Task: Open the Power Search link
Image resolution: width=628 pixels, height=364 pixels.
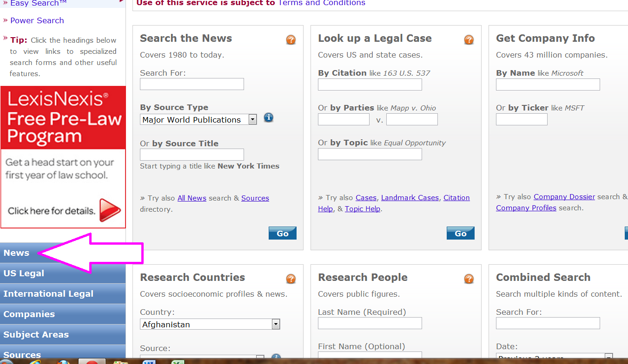Action: click(x=37, y=20)
